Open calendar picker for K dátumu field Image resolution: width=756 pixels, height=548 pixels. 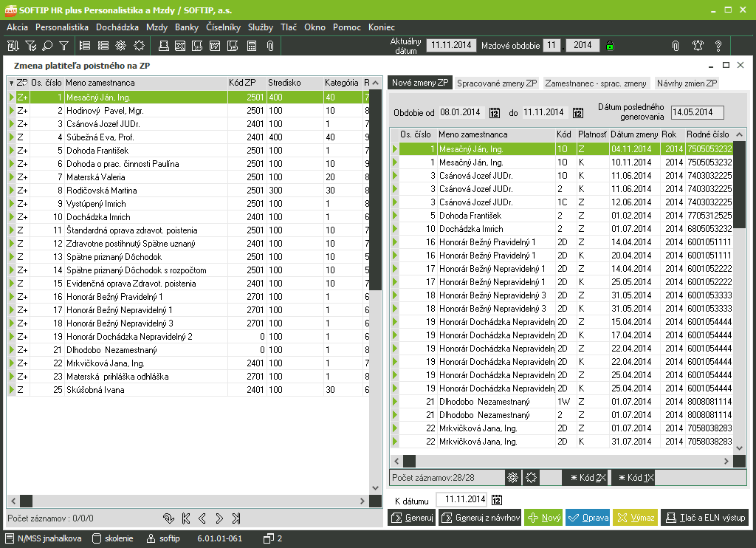[x=496, y=500]
